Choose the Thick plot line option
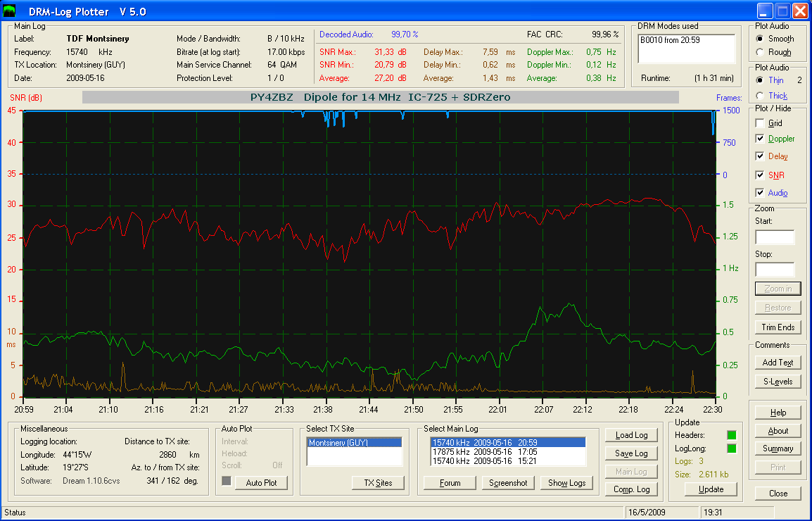 click(x=760, y=96)
